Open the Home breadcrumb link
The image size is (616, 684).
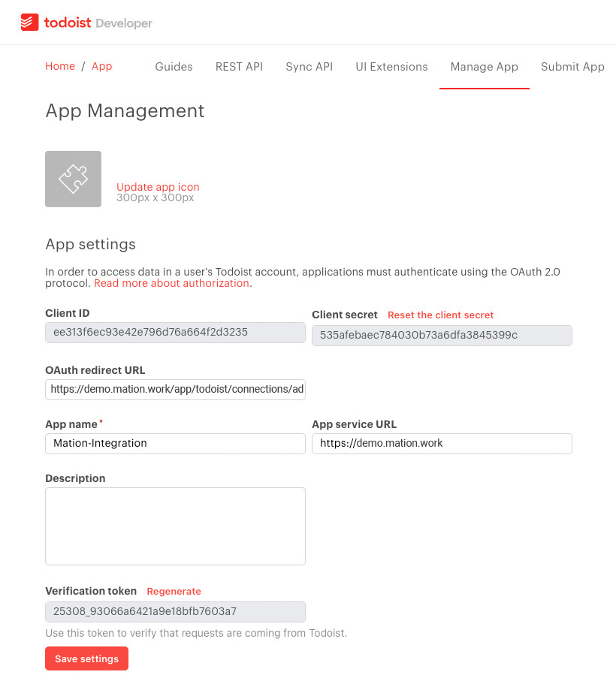click(x=60, y=66)
